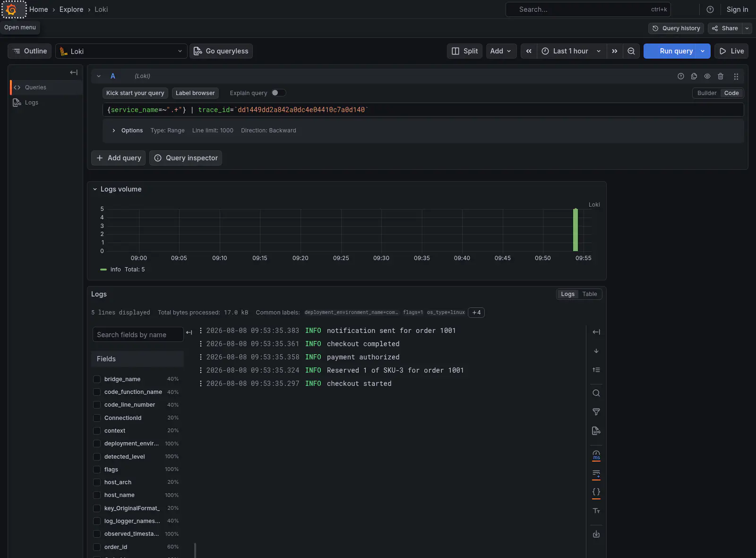Select Logs in the outline sidebar
Image resolution: width=756 pixels, height=558 pixels.
(46, 103)
